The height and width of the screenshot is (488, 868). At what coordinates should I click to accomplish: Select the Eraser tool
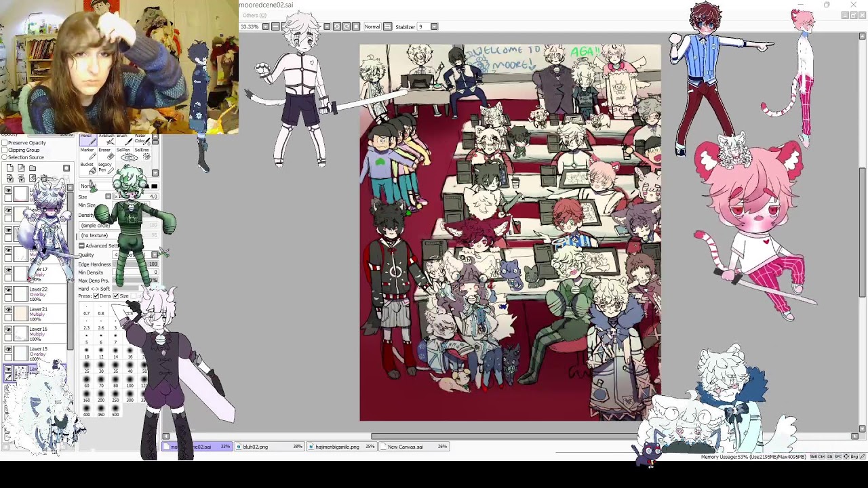point(107,153)
